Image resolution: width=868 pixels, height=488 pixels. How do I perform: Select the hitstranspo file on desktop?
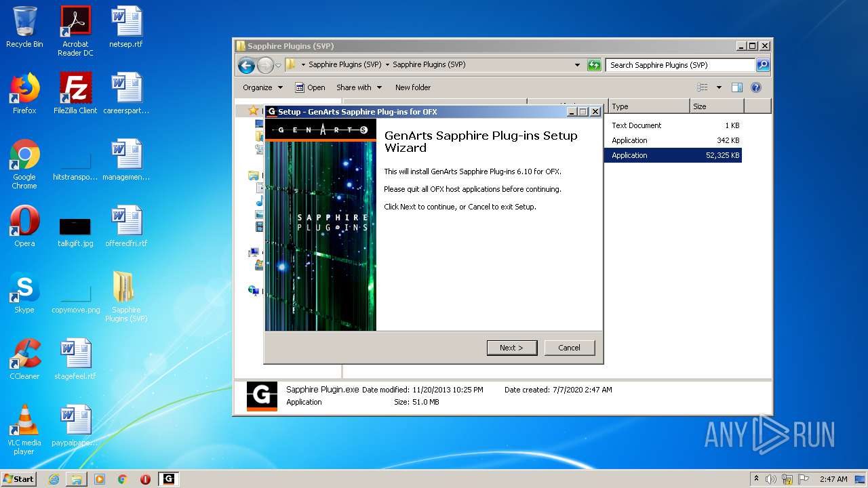pos(75,164)
